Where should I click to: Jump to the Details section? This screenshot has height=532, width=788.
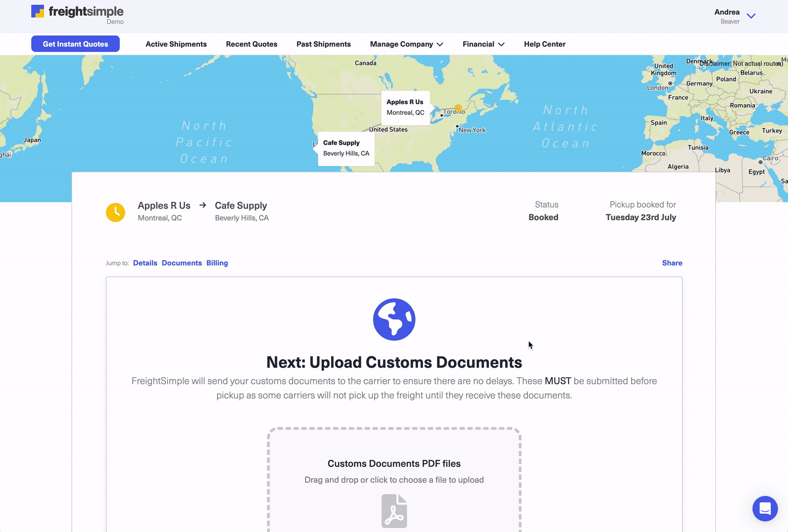pyautogui.click(x=145, y=263)
